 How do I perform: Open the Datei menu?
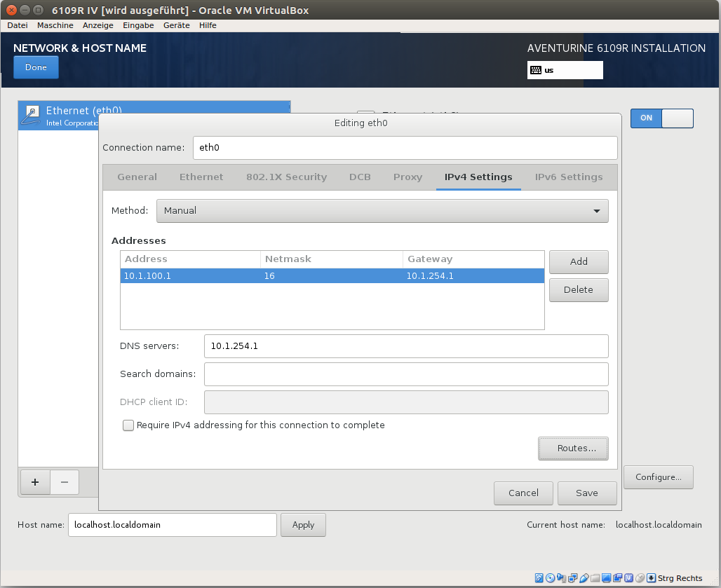[x=18, y=25]
